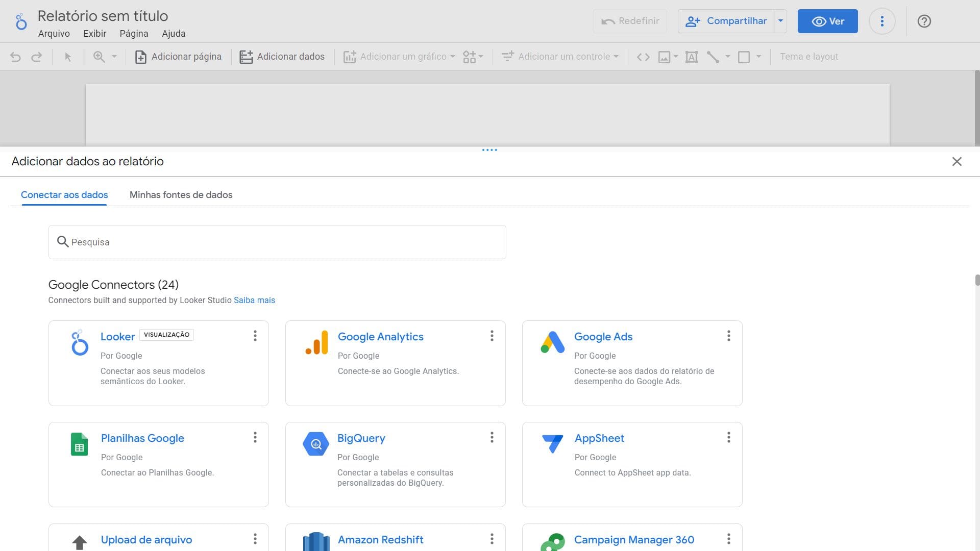Click the undo arrow icon
The width and height of the screenshot is (980, 551).
pyautogui.click(x=15, y=57)
